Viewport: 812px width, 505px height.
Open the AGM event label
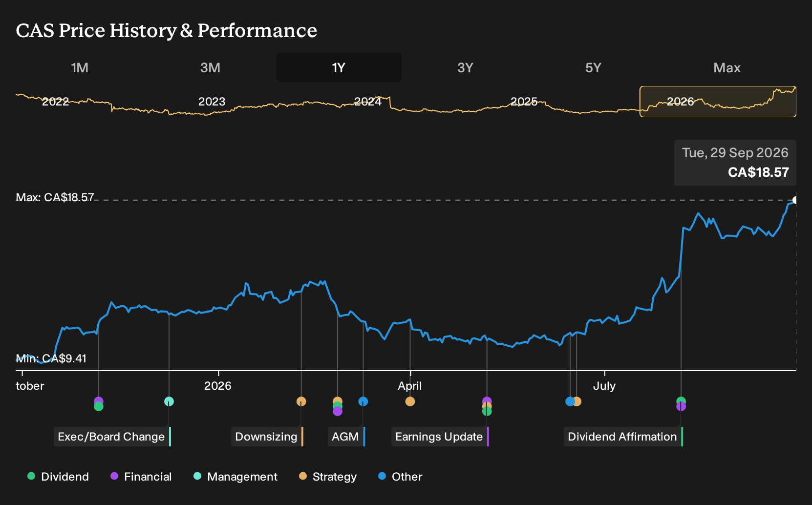pyautogui.click(x=346, y=437)
